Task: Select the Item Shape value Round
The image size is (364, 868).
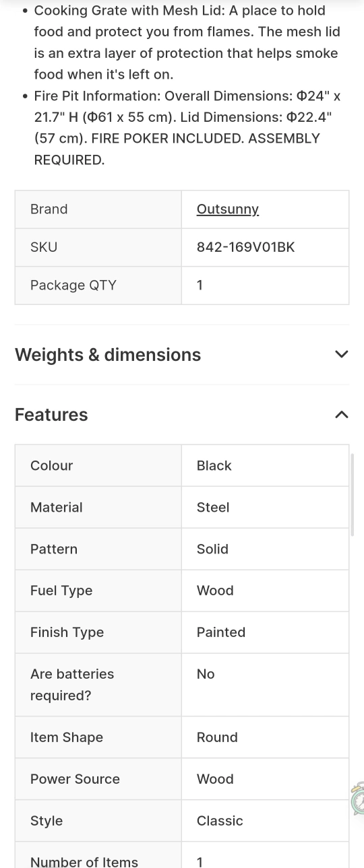Action: (217, 737)
